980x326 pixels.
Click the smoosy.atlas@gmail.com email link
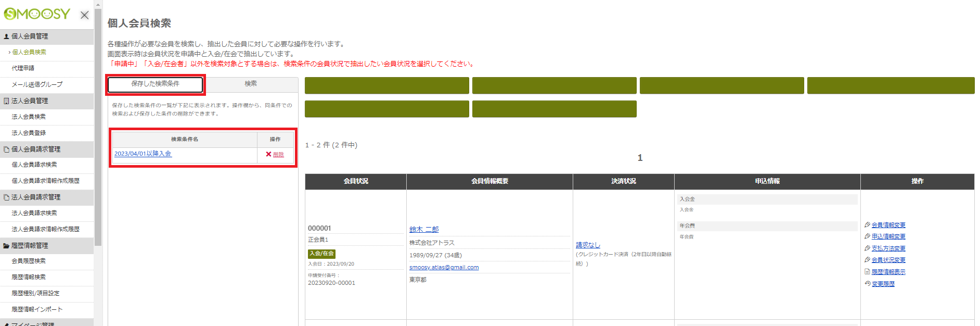pos(444,268)
